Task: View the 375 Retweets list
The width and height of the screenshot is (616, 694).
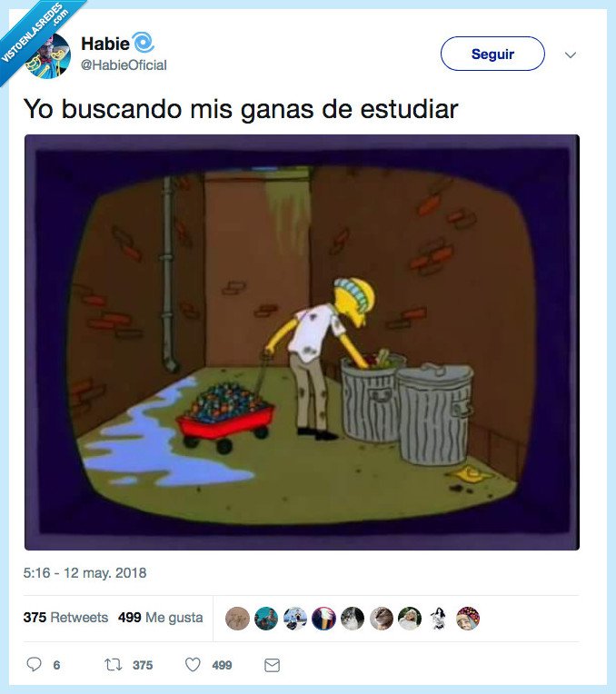Action: pyautogui.click(x=65, y=617)
